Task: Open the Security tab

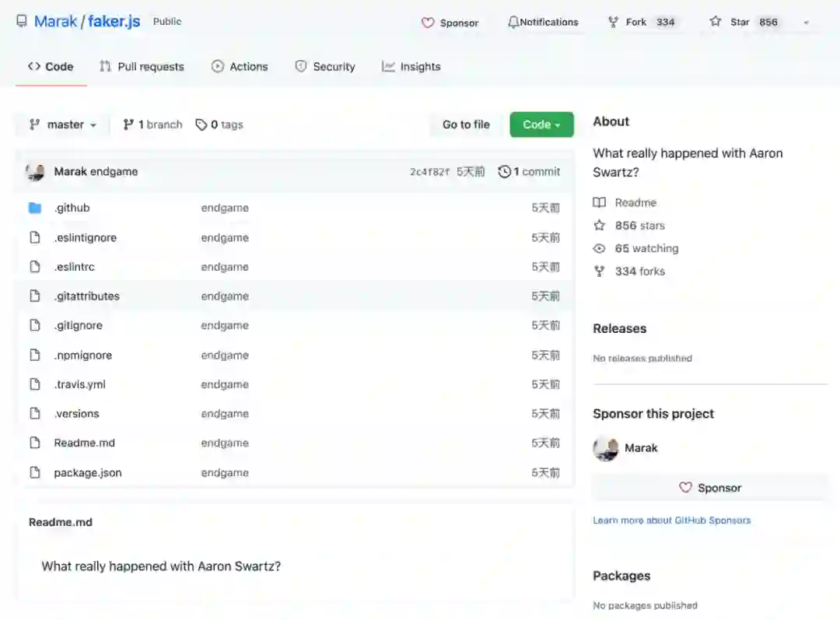Action: coord(325,66)
